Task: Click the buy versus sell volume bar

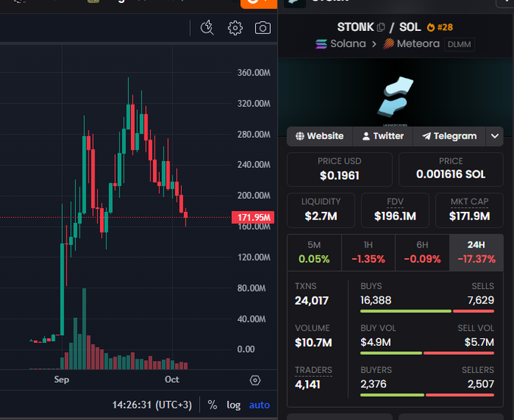Action: pyautogui.click(x=427, y=353)
